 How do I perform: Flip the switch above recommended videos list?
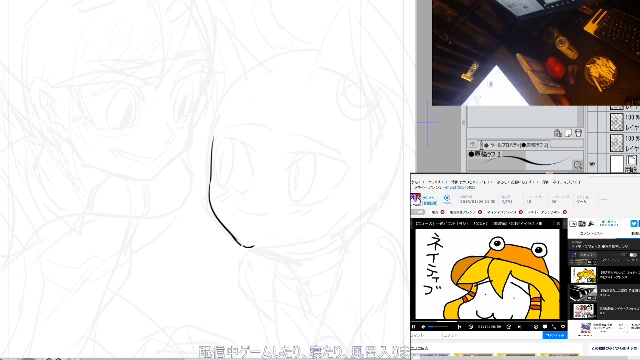[x=633, y=255]
